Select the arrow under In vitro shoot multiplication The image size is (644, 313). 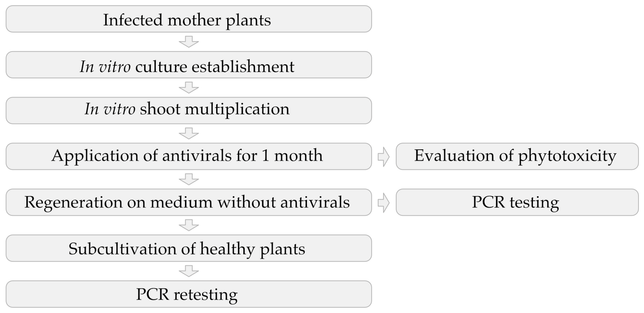coord(189,133)
